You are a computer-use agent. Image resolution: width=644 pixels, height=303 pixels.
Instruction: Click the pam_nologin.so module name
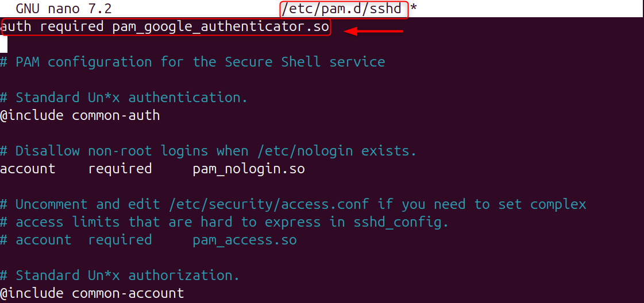248,169
